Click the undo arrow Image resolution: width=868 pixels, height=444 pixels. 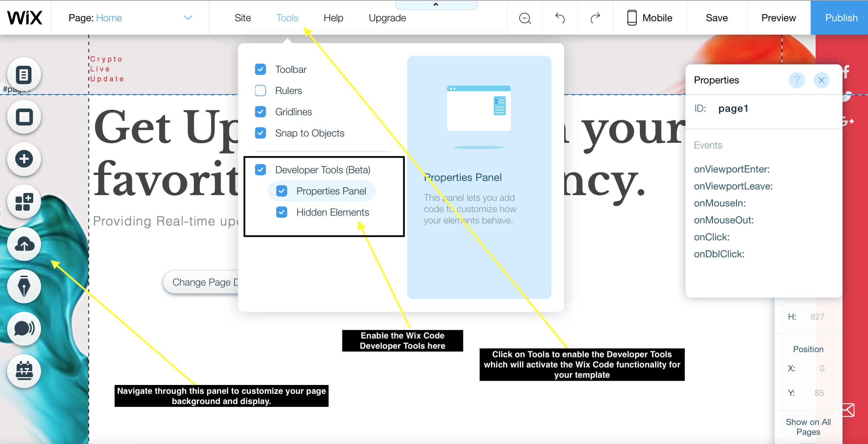560,18
